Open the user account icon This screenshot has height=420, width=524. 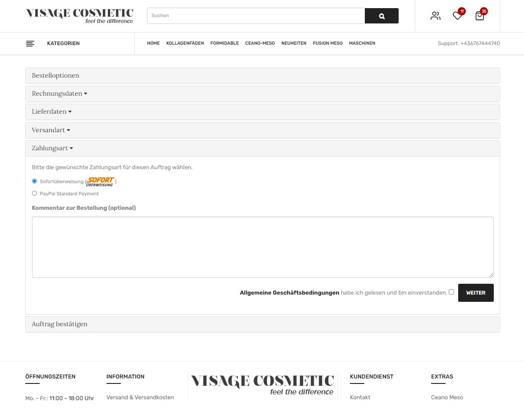[x=435, y=16]
